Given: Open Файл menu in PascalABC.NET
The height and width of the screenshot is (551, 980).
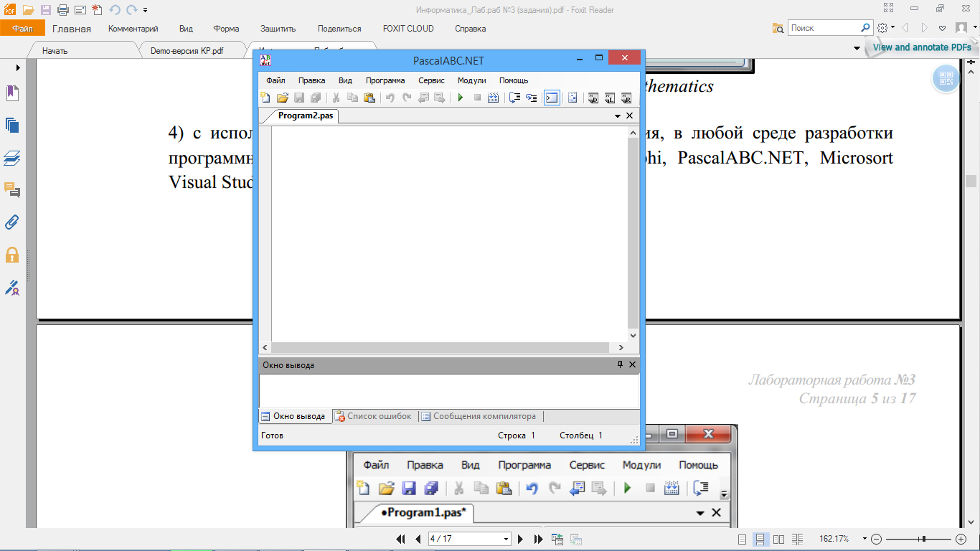Looking at the screenshot, I should 275,80.
